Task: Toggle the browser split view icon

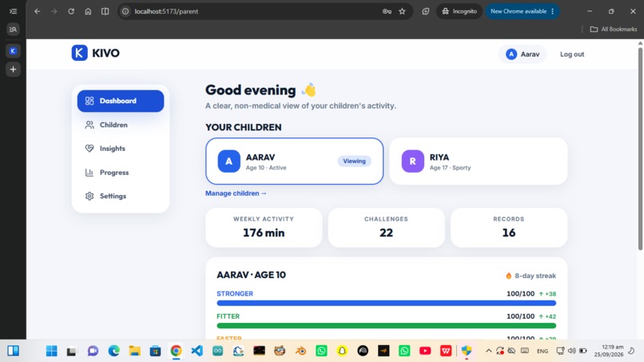Action: click(105, 11)
